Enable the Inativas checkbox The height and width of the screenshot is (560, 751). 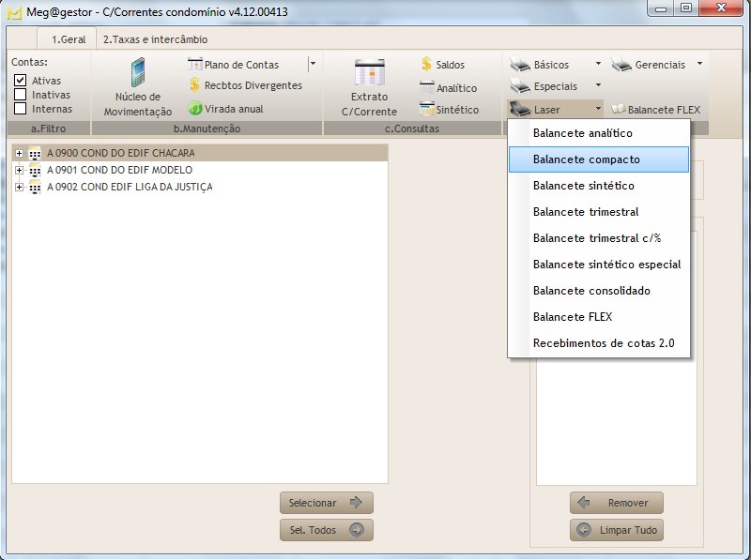point(20,95)
